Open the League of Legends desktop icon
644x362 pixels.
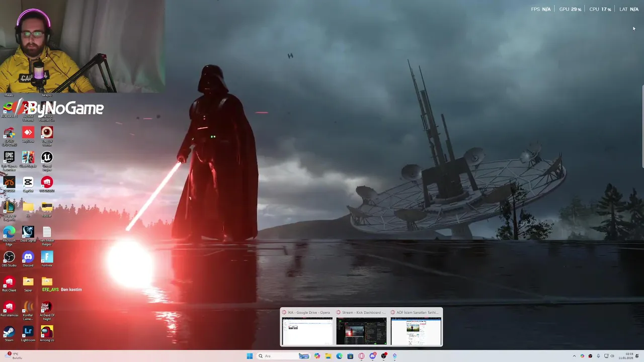[9, 210]
